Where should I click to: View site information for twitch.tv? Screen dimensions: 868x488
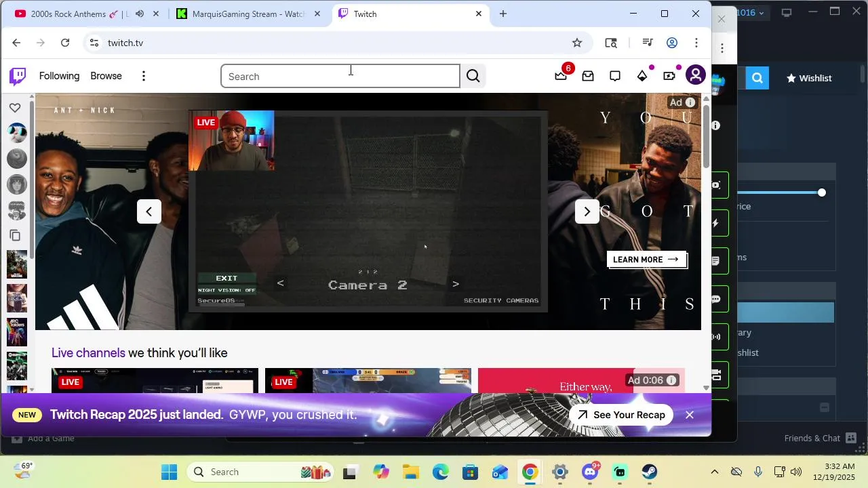(94, 43)
